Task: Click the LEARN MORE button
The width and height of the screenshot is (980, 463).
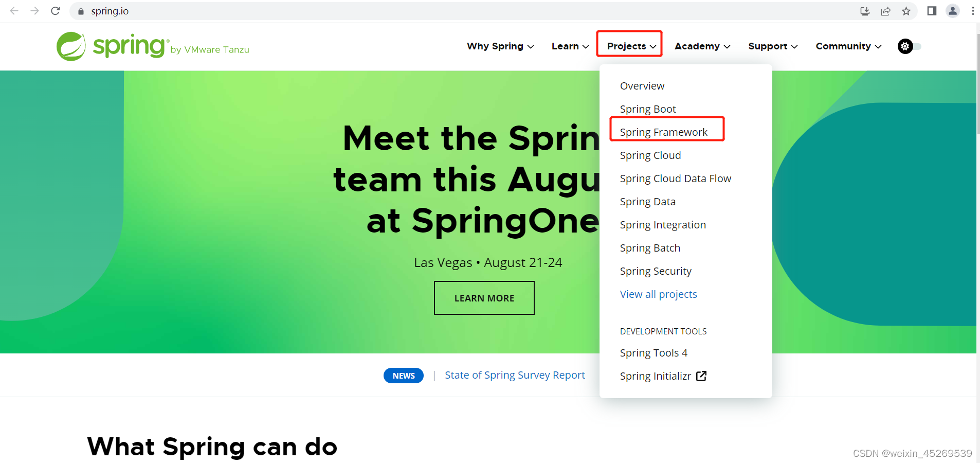Action: point(484,297)
